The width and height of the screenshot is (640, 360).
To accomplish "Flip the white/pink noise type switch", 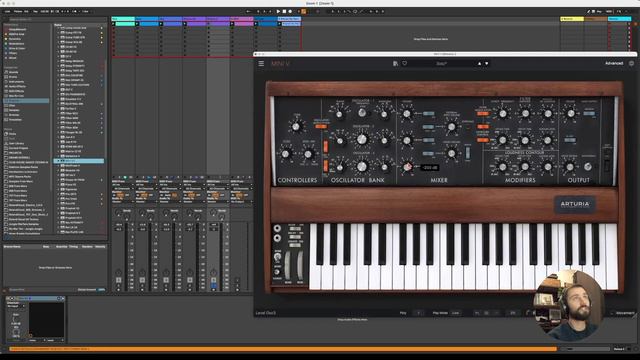I will (468, 153).
